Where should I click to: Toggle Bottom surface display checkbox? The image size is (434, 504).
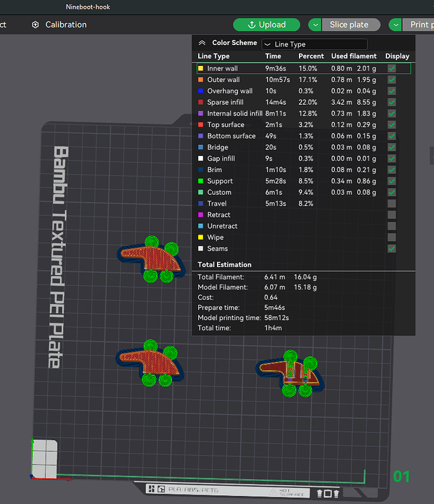click(x=392, y=136)
